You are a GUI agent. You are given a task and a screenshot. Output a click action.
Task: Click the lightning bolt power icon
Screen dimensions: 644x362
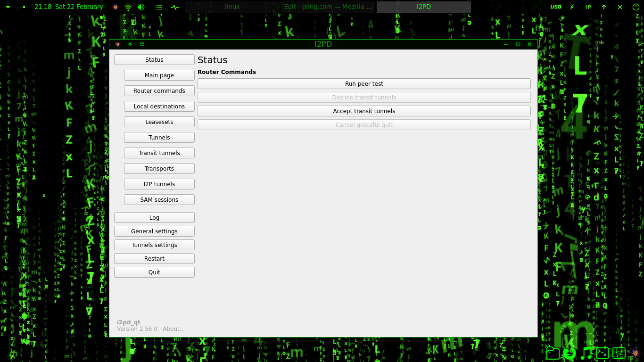pyautogui.click(x=572, y=7)
